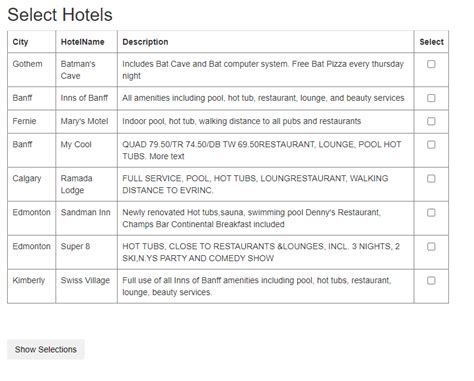This screenshot has height=381, width=474.
Task: Enable the My Cool hotel checkbox
Action: point(431,145)
